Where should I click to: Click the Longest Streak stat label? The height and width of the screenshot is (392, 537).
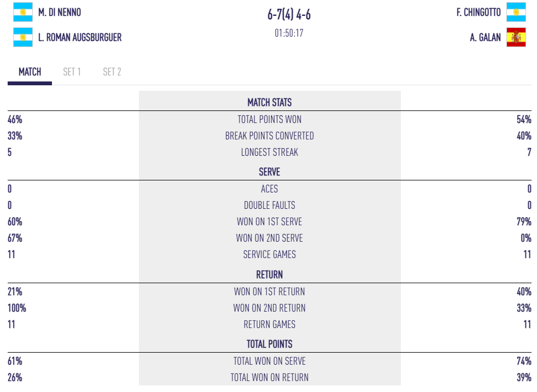(270, 152)
